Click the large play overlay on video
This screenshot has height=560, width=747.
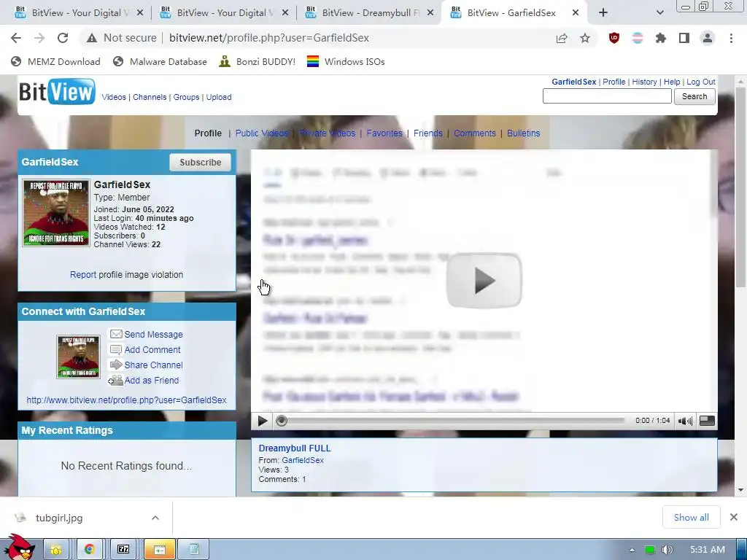coord(484,281)
